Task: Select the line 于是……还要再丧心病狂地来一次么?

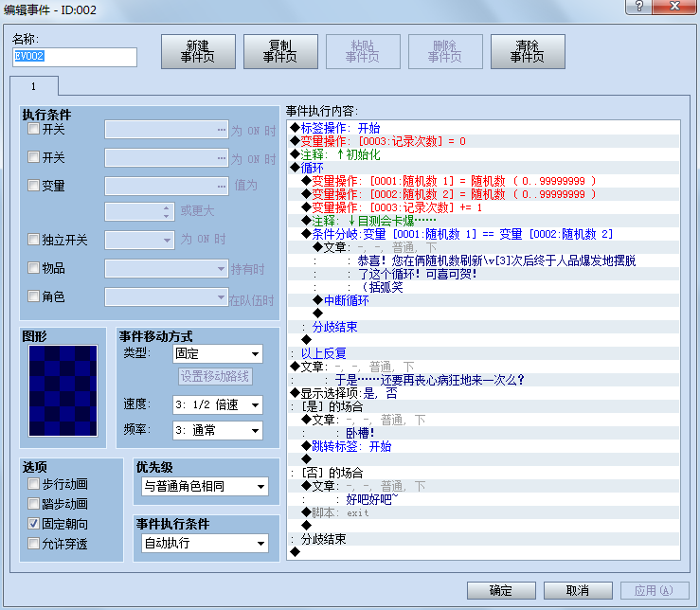Action: tap(484, 381)
